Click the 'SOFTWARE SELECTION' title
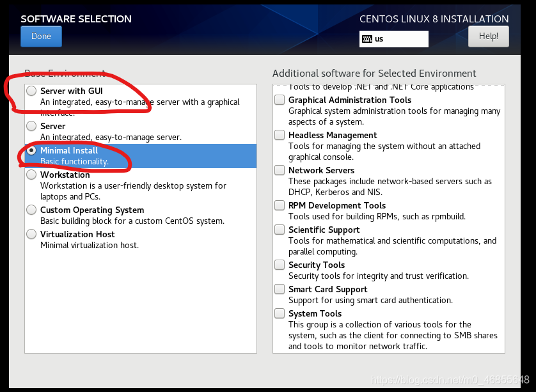This screenshot has width=536, height=392. (76, 19)
